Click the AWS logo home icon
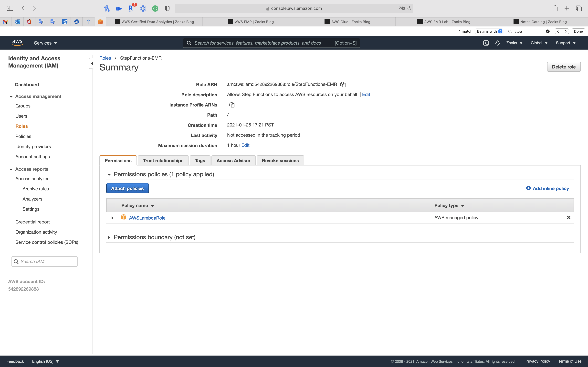The width and height of the screenshot is (588, 367). [17, 43]
